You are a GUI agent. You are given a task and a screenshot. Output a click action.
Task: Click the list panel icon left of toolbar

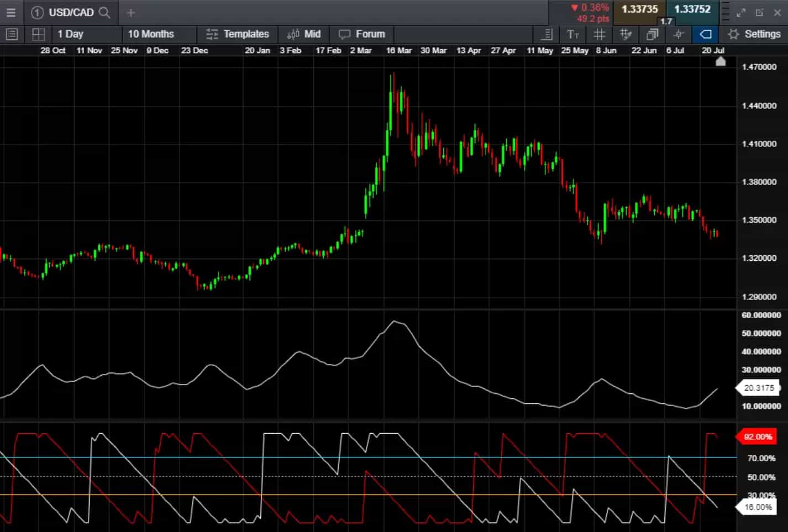(x=12, y=34)
